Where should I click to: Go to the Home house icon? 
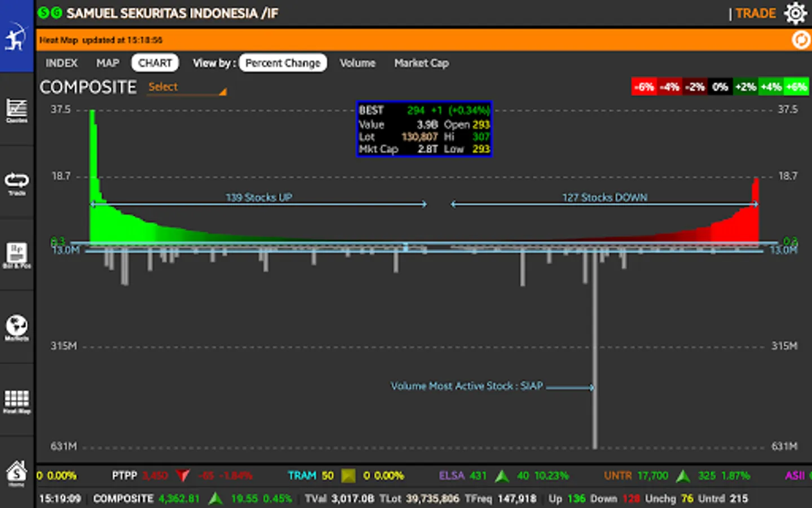(16, 473)
